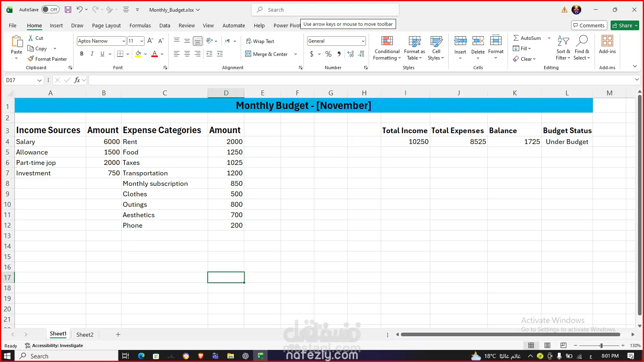Expand the Merge & Center dropdown arrow
The width and height of the screenshot is (644, 362).
coord(295,54)
